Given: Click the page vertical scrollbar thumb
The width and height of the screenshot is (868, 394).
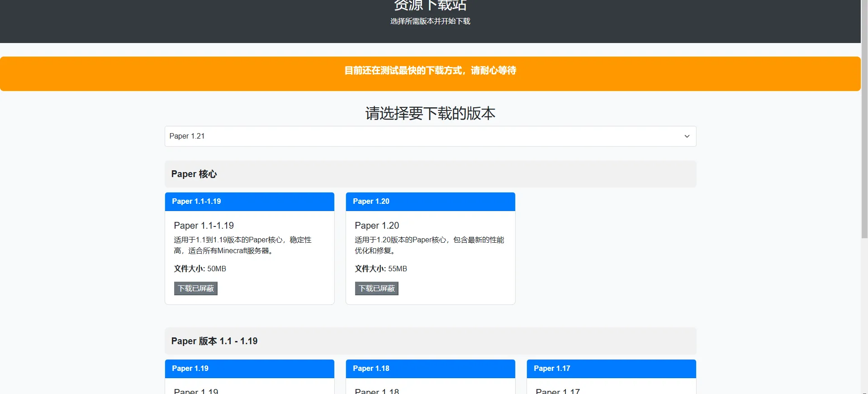Looking at the screenshot, I should (x=864, y=119).
